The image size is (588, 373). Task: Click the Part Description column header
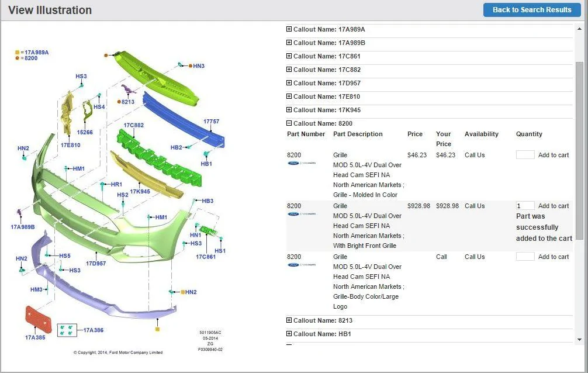point(358,134)
